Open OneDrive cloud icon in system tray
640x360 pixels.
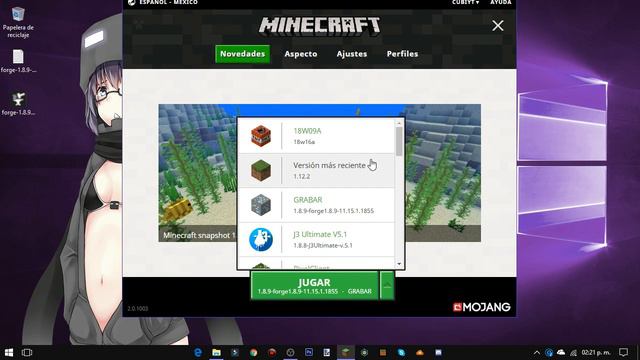tap(561, 352)
